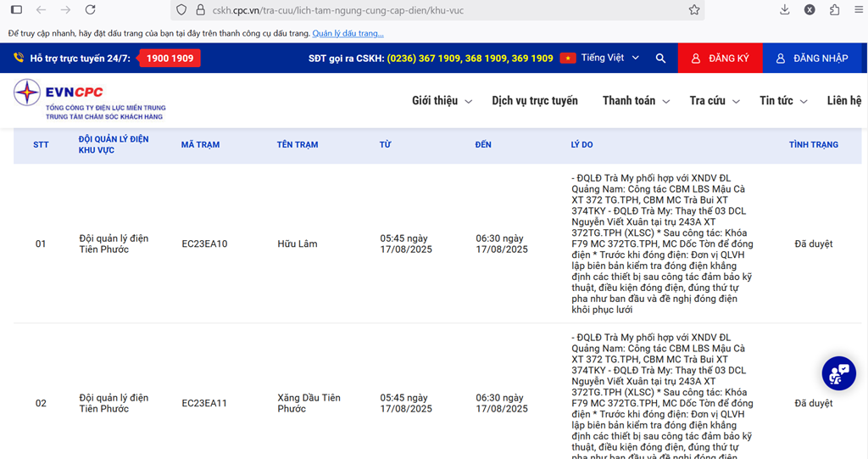This screenshot has height=459, width=868.
Task: Click the ĐĂNG KÝ button
Action: (x=720, y=59)
